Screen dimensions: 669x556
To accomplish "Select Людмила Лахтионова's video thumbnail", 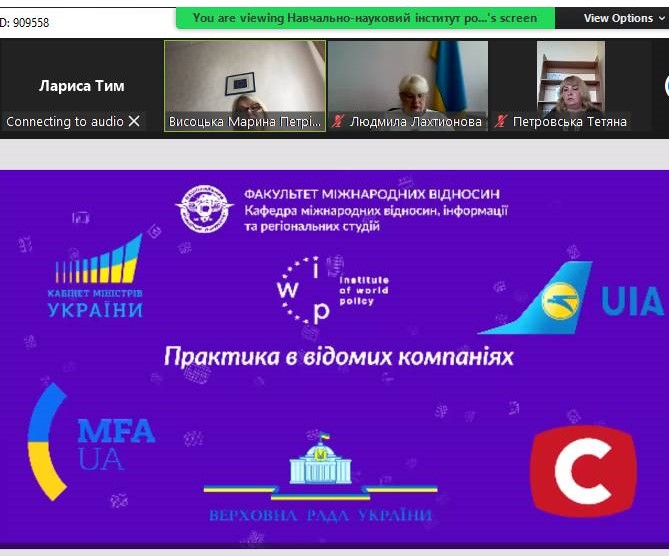I will pos(408,78).
